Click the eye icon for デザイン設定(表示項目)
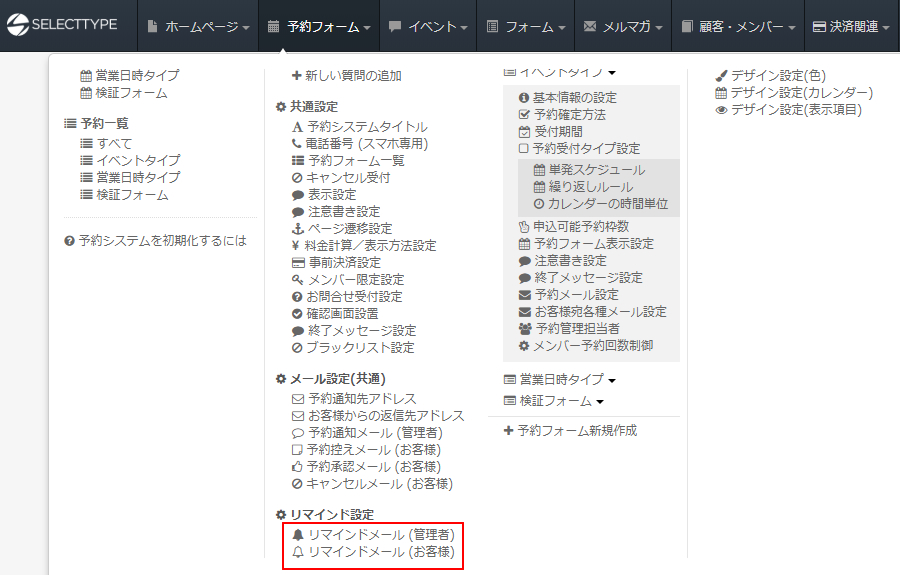900x575 pixels. 721,110
